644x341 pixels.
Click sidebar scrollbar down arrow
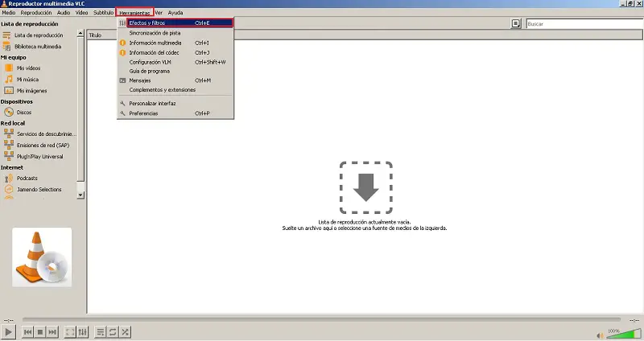(80, 195)
